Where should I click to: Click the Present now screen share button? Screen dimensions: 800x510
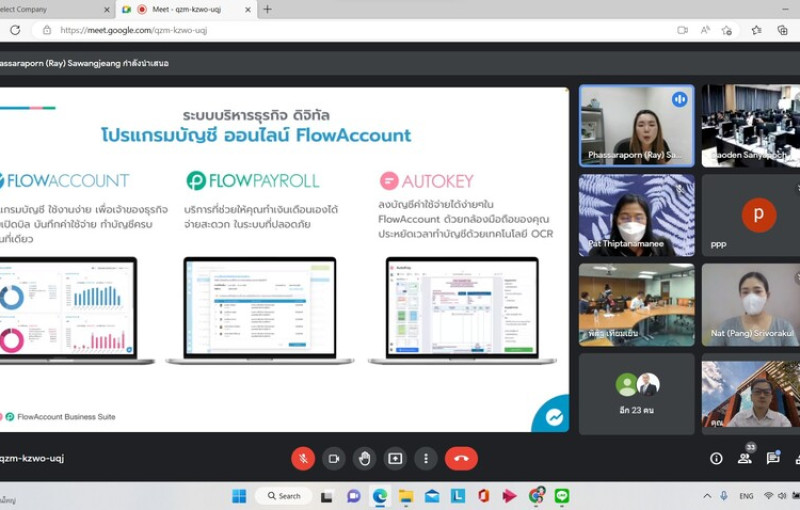pyautogui.click(x=395, y=458)
